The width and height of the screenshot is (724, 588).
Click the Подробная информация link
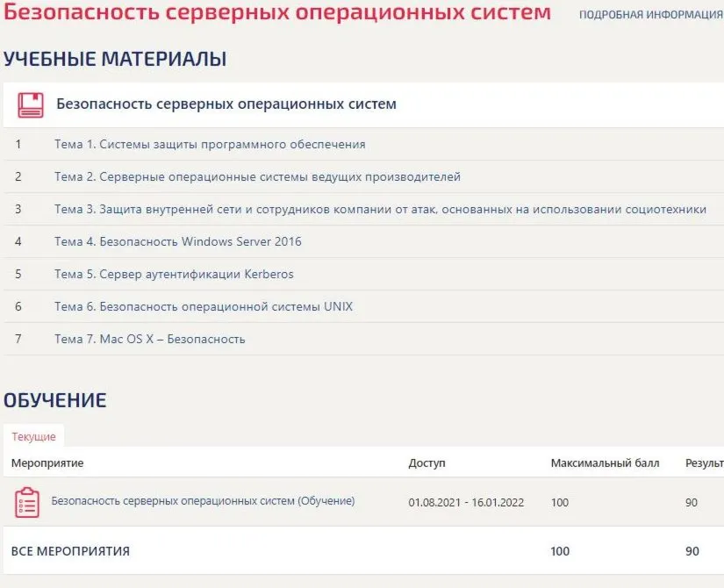[x=650, y=15]
